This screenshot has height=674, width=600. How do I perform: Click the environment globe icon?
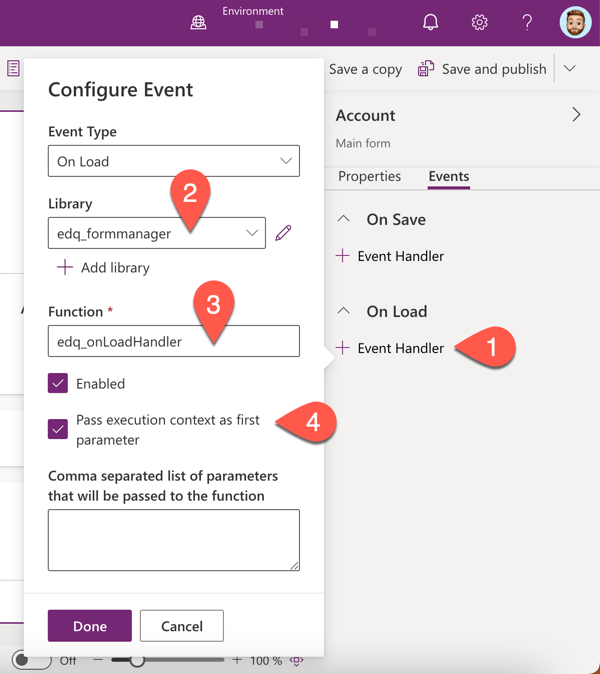(198, 22)
